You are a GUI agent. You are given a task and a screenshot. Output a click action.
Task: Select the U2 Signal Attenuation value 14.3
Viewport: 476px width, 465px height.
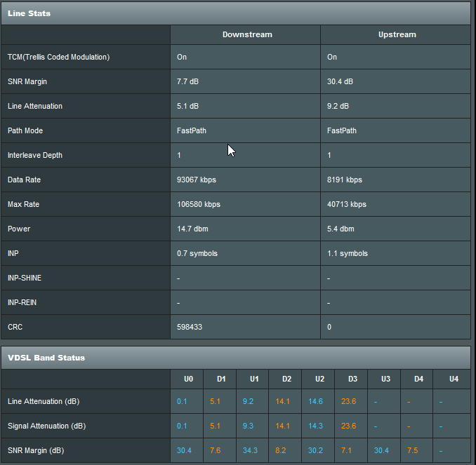pos(315,426)
